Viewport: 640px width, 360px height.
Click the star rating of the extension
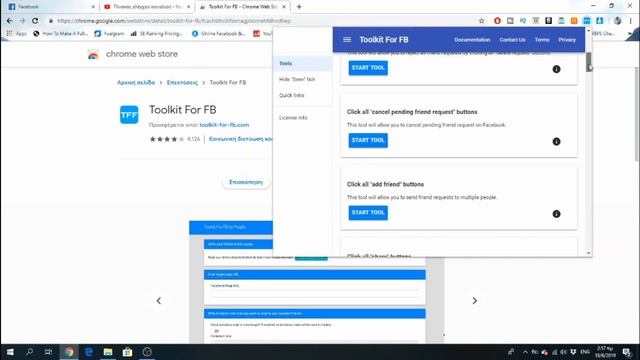coord(167,139)
